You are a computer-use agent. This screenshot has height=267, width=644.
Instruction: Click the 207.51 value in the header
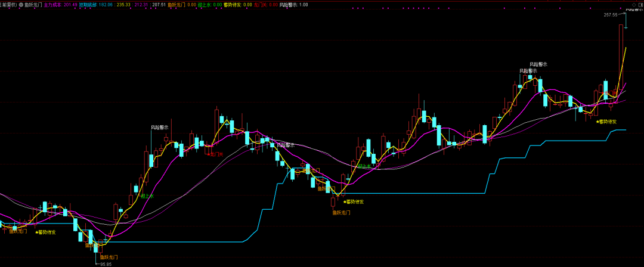click(x=159, y=4)
